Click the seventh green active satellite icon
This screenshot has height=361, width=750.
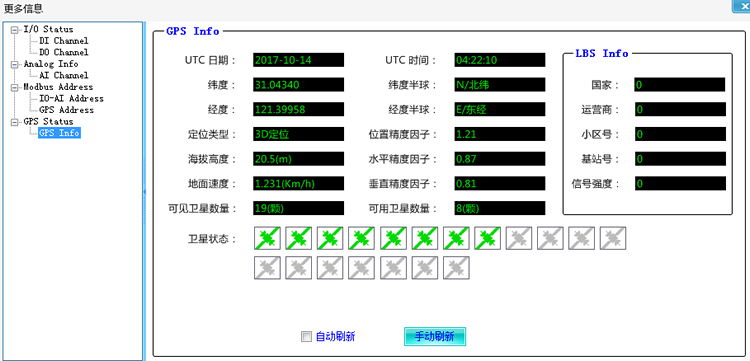pyautogui.click(x=456, y=238)
